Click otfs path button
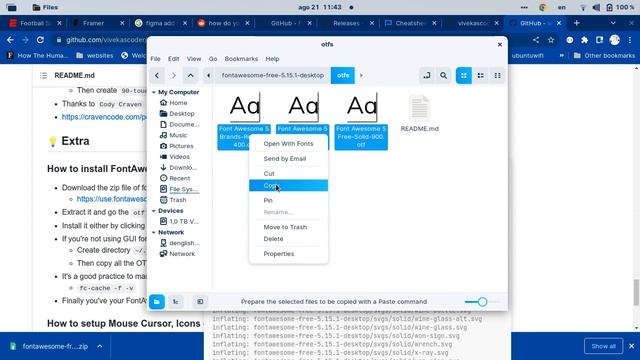Viewport: 640px width, 360px height. point(343,76)
